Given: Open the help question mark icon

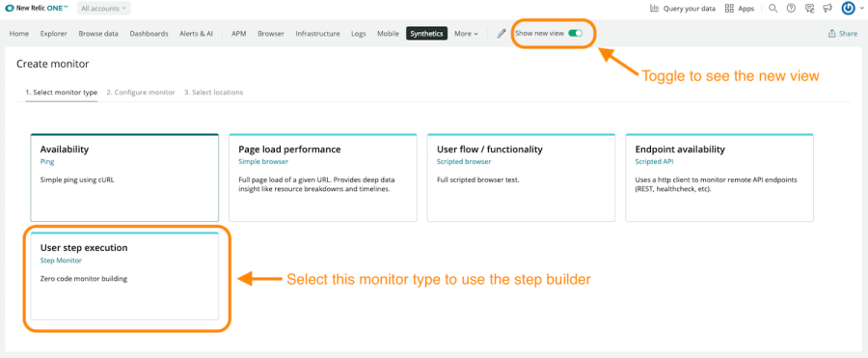Looking at the screenshot, I should (x=791, y=9).
